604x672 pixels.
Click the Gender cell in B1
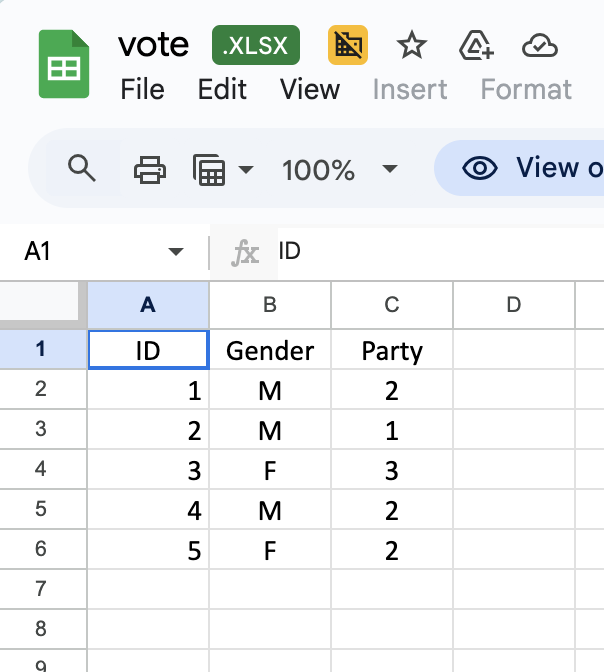[270, 351]
